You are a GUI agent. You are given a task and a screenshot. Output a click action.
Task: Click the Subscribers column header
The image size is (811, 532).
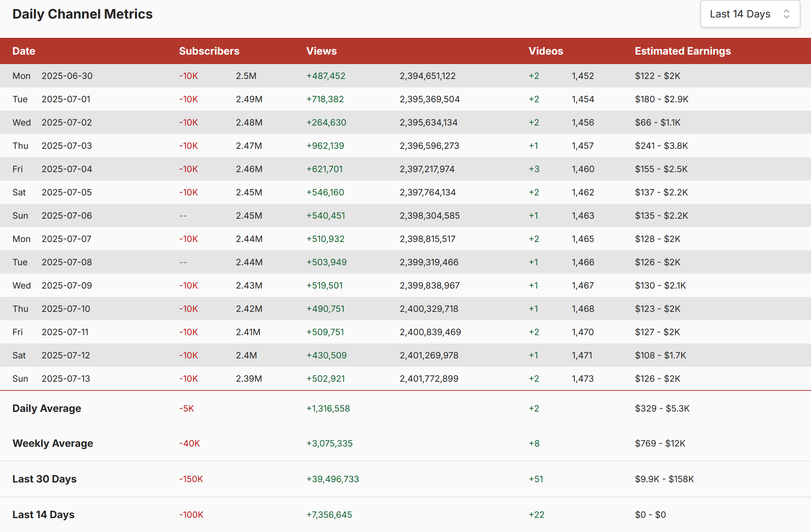(x=209, y=51)
